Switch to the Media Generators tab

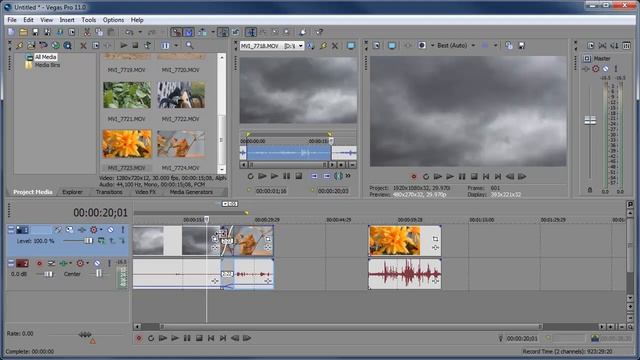[191, 192]
